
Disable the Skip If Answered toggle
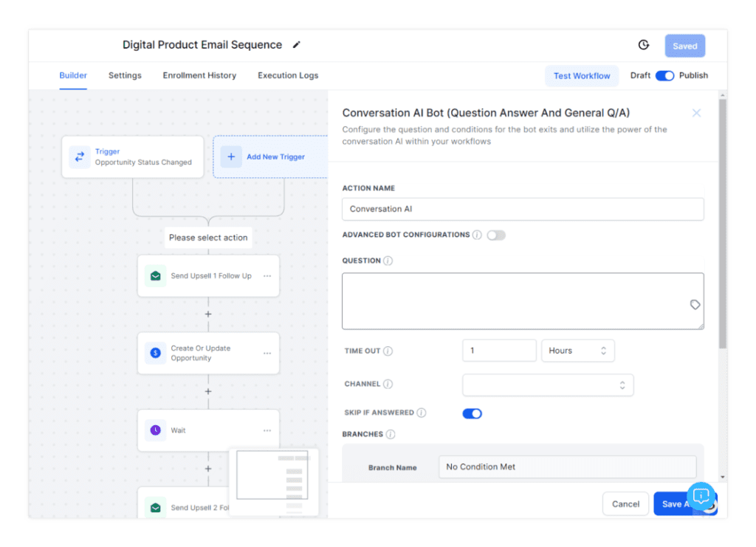point(472,413)
